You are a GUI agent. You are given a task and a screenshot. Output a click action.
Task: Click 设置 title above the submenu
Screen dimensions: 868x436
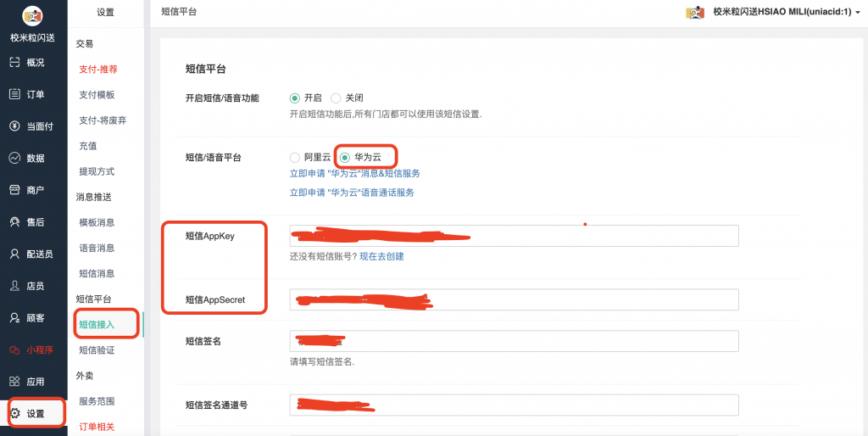(x=106, y=12)
